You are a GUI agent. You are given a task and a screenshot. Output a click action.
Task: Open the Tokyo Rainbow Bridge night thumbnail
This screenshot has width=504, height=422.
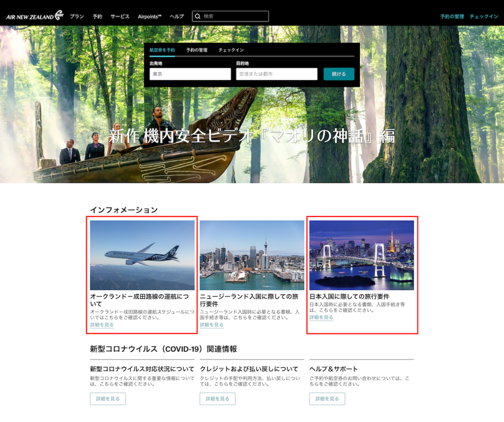(x=361, y=255)
